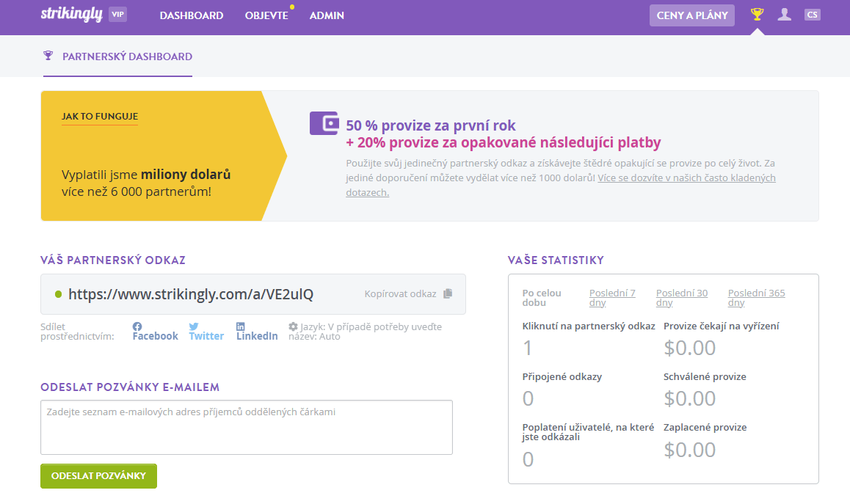Share via LinkedIn icon
This screenshot has width=850, height=504.
(241, 326)
